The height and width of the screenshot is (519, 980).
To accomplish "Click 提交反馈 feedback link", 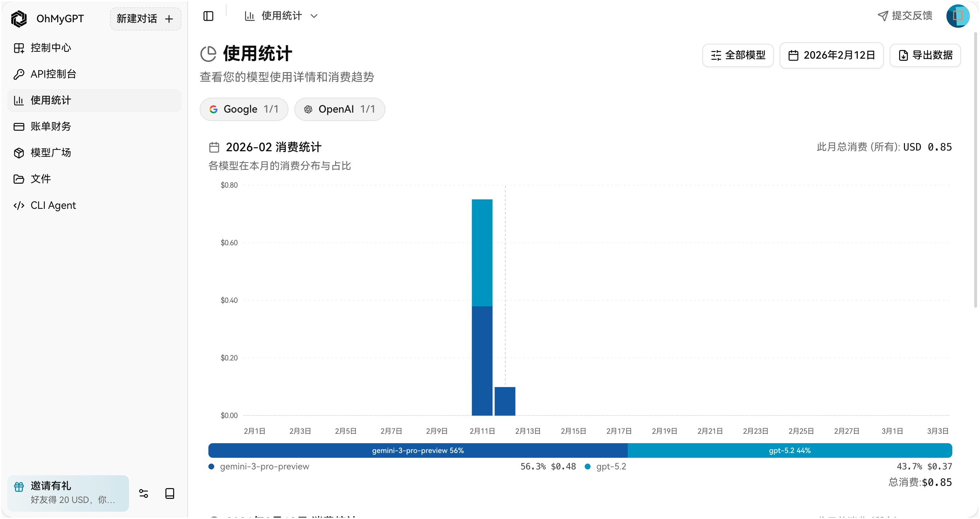I will point(905,16).
